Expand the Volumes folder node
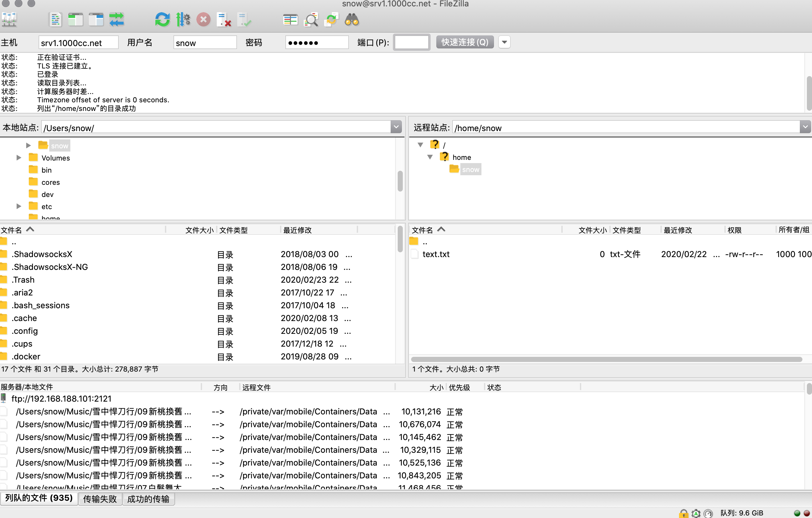 (x=19, y=158)
